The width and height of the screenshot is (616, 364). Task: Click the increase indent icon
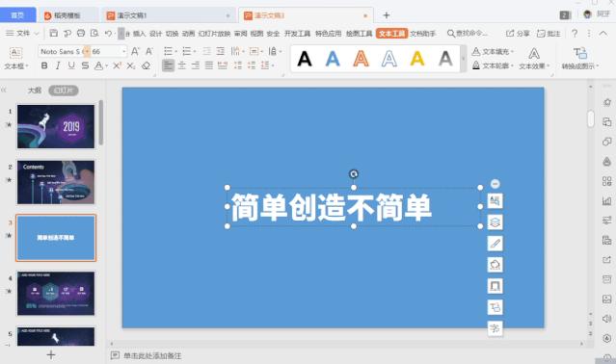(221, 51)
